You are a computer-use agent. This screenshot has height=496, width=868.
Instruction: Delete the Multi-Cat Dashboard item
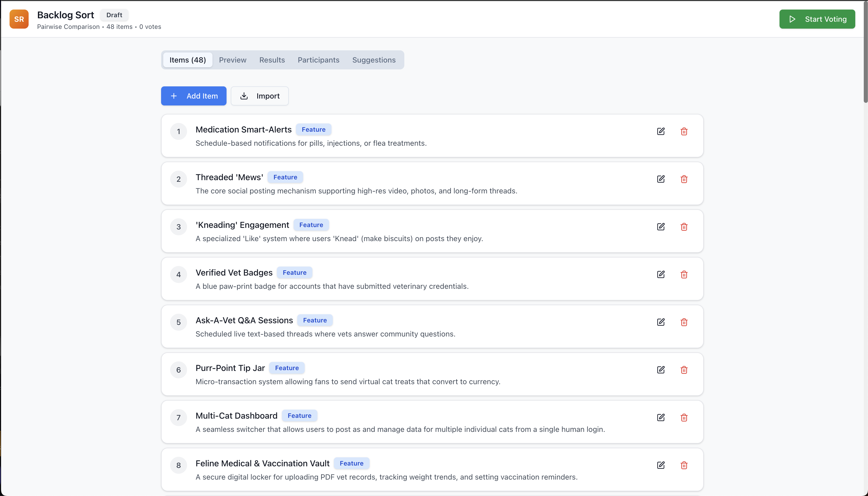(x=684, y=418)
